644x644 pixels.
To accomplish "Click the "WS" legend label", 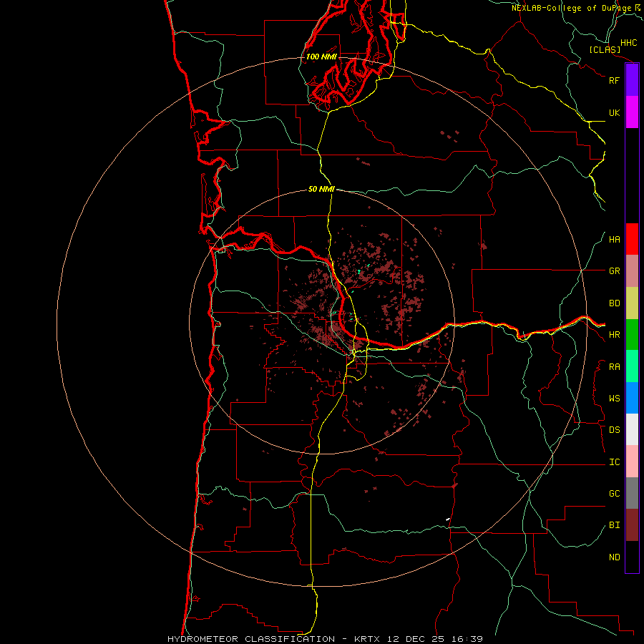I will (614, 399).
